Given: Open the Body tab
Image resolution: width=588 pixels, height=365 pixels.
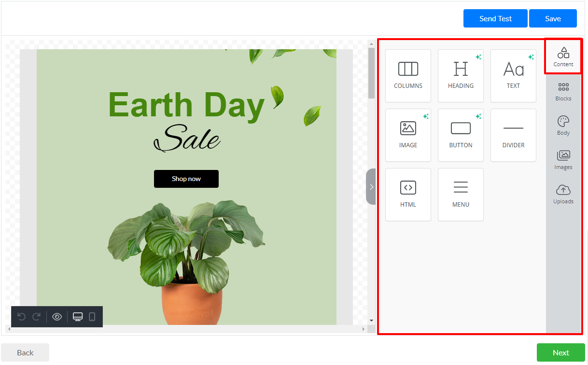Looking at the screenshot, I should [x=563, y=126].
